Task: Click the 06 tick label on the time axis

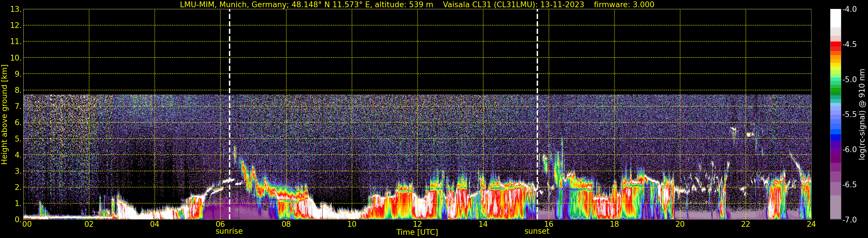Action: pyautogui.click(x=220, y=224)
